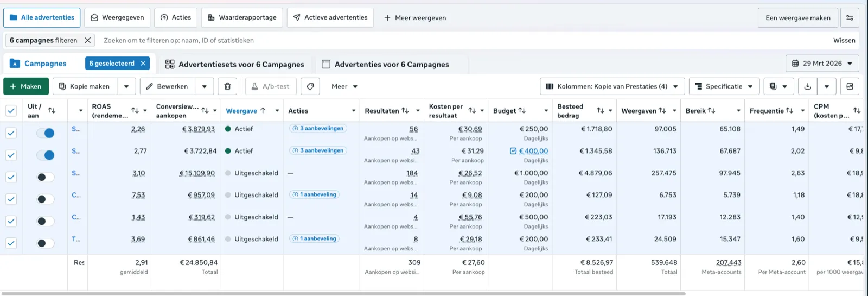Image resolution: width=868 pixels, height=296 pixels.
Task: Click the Kopie maken button
Action: [85, 86]
